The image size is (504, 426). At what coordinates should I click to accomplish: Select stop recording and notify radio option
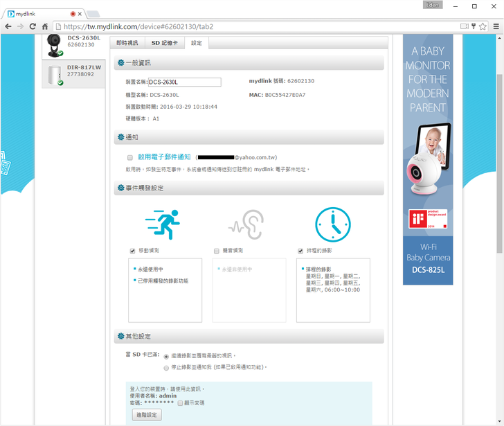166,368
